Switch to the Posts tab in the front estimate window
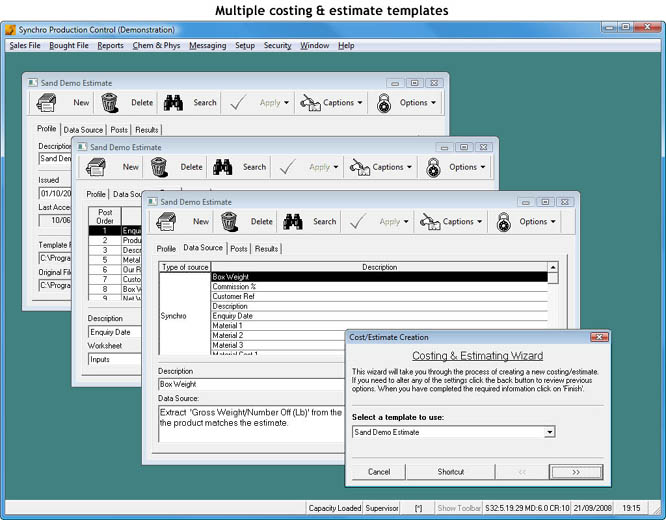The image size is (666, 520). [x=239, y=249]
